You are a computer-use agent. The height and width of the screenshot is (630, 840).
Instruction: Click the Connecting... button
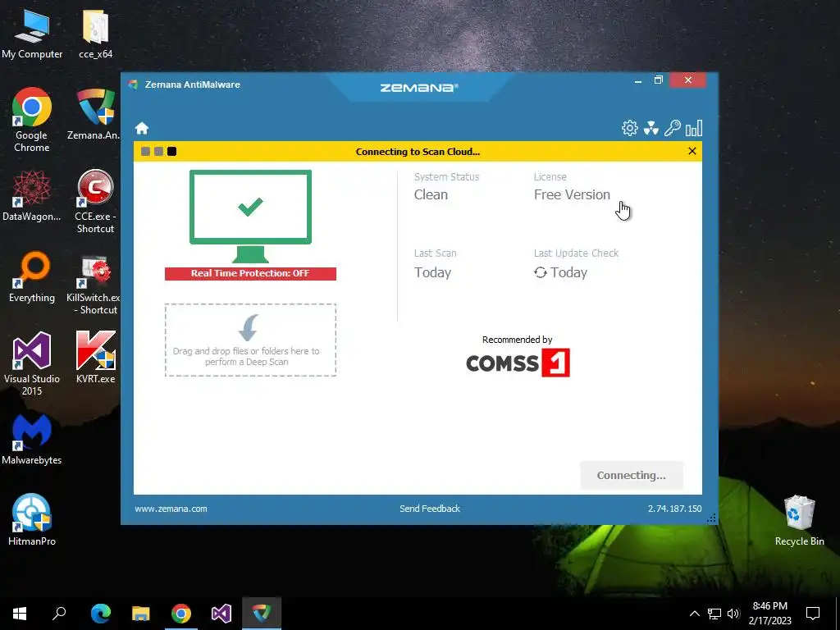point(631,475)
